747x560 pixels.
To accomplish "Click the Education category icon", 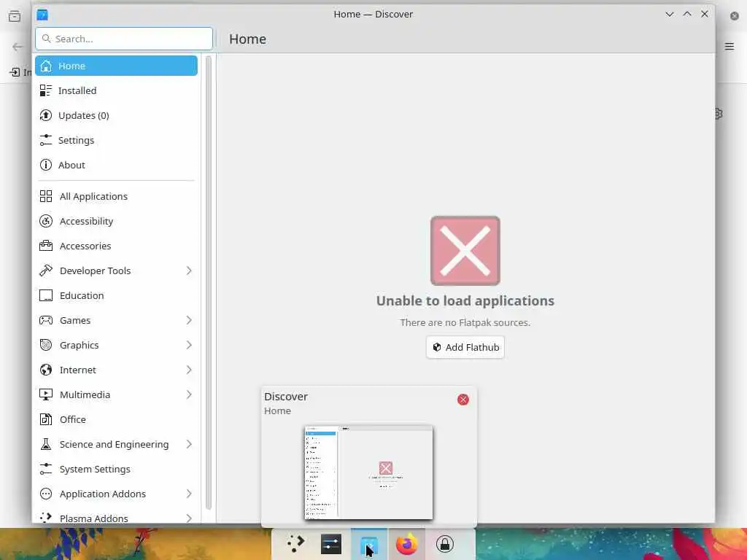I will click(46, 295).
